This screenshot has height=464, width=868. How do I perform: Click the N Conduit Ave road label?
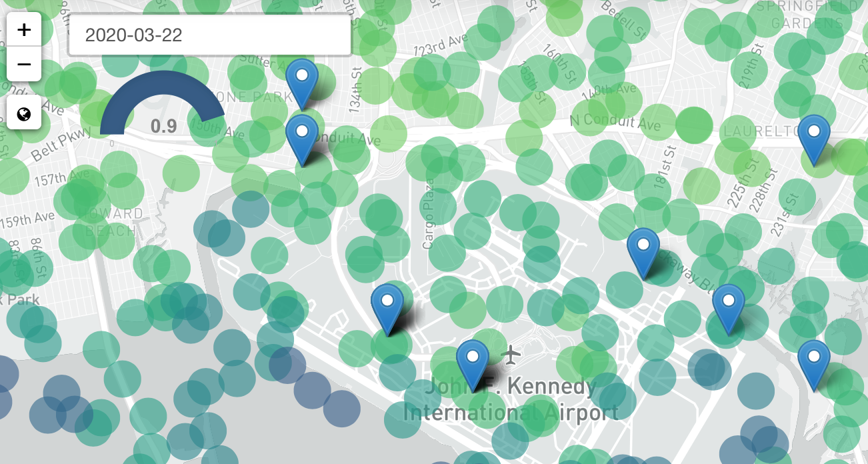(615, 123)
